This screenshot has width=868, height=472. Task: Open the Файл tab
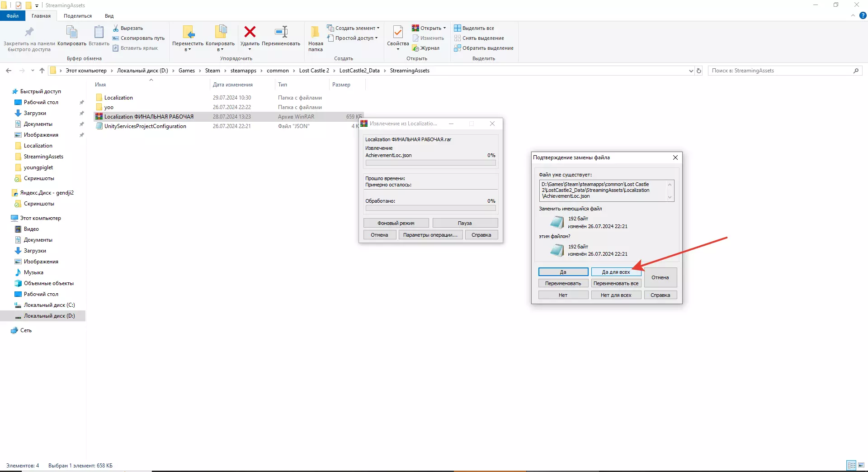point(13,16)
